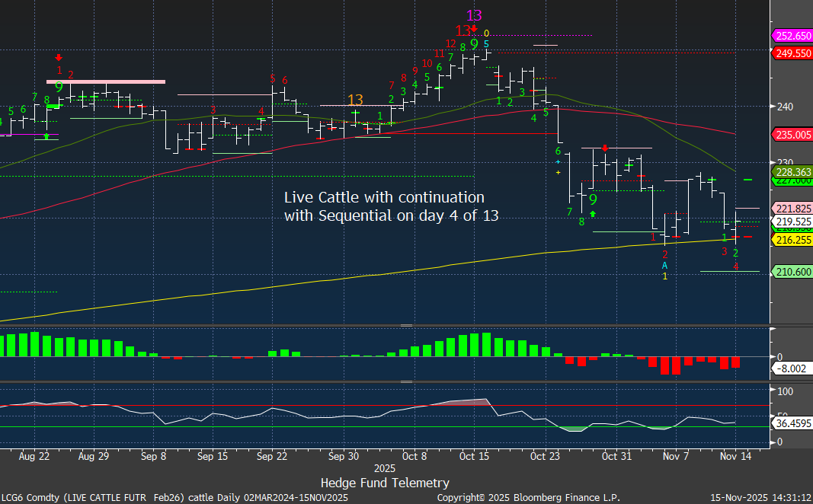Grab divider handle between histogram and oscillator panels
813x504 pixels.
(x=406, y=382)
